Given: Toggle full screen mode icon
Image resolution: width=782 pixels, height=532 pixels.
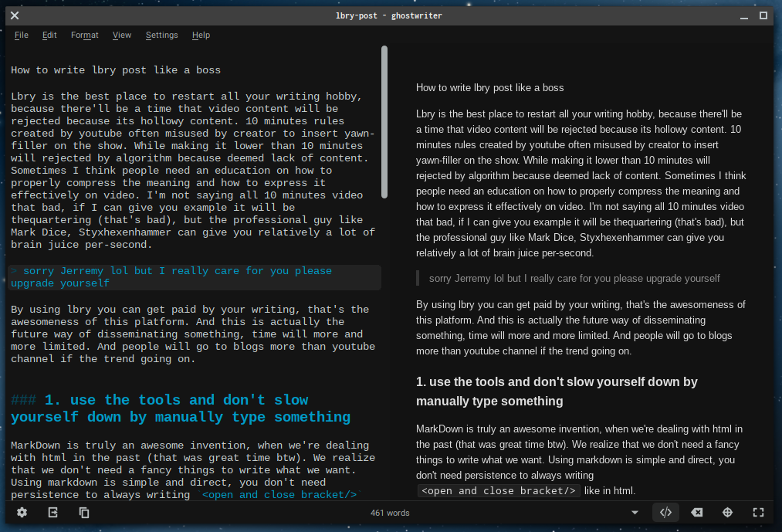Looking at the screenshot, I should [759, 513].
